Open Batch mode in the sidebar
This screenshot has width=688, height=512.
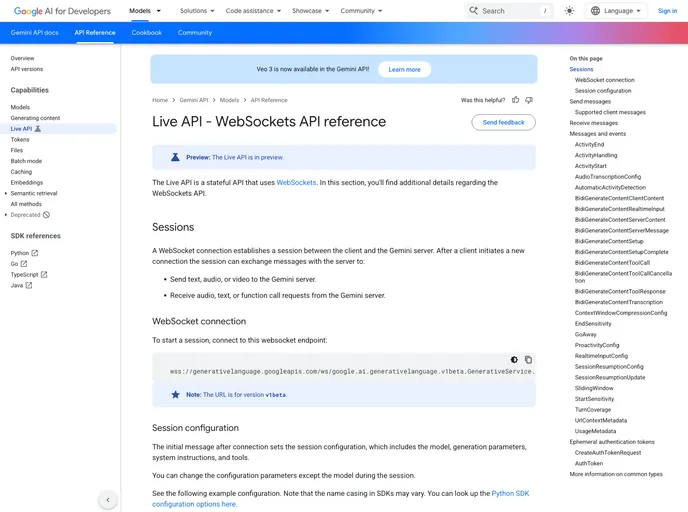26,161
